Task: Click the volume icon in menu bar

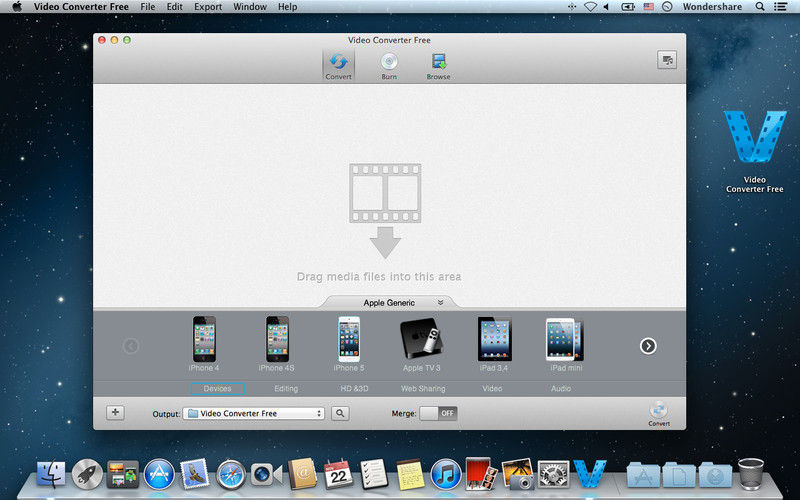Action: (x=607, y=7)
